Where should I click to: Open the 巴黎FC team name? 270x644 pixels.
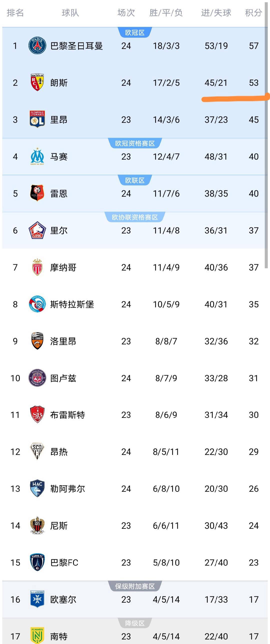tap(64, 562)
